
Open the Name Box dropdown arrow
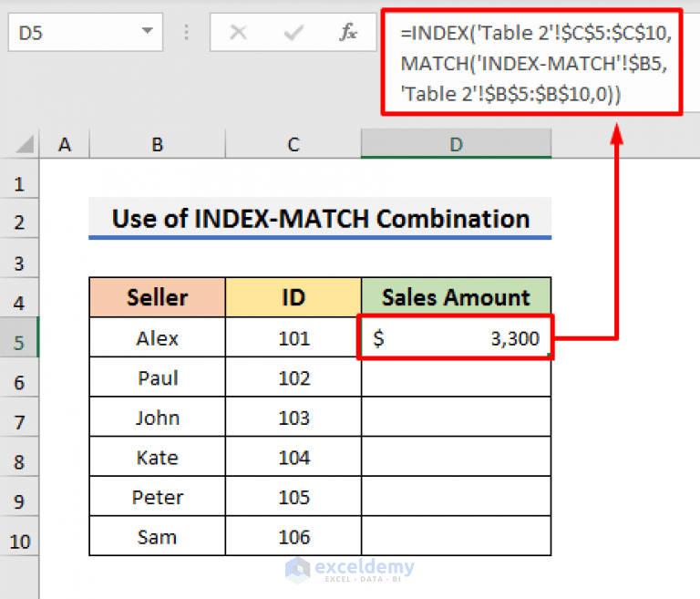coord(148,33)
